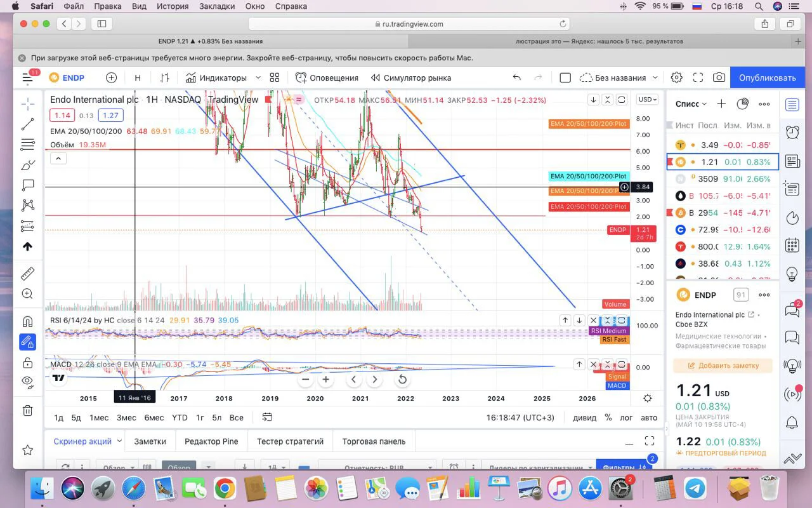This screenshot has height=508, width=812.
Task: Toggle hide all drawings eye icon
Action: (x=28, y=382)
